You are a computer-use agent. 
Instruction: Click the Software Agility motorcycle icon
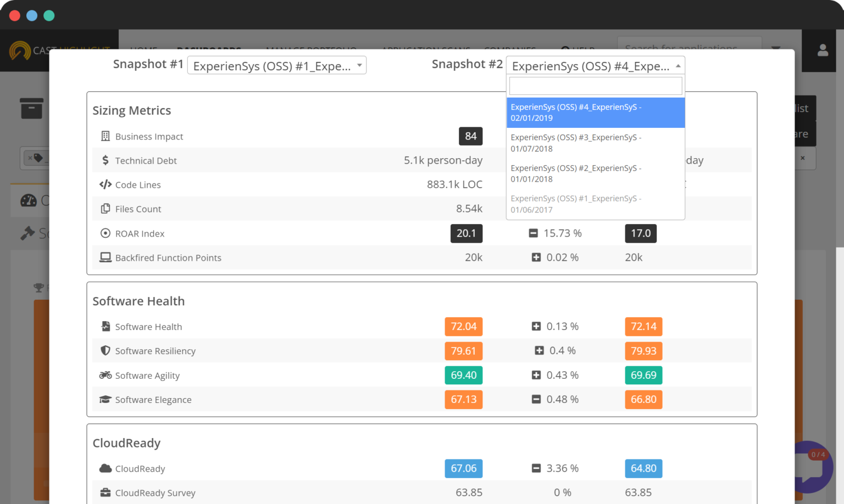coord(105,375)
